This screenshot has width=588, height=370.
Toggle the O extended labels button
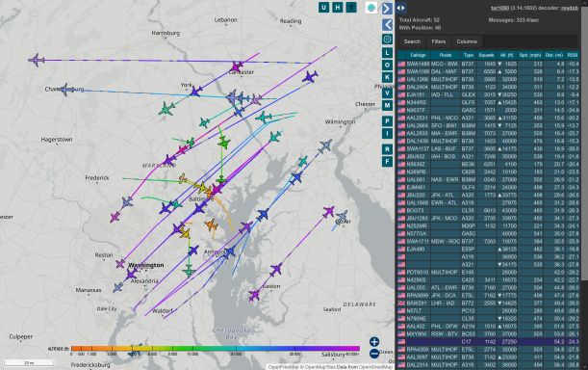pos(387,65)
